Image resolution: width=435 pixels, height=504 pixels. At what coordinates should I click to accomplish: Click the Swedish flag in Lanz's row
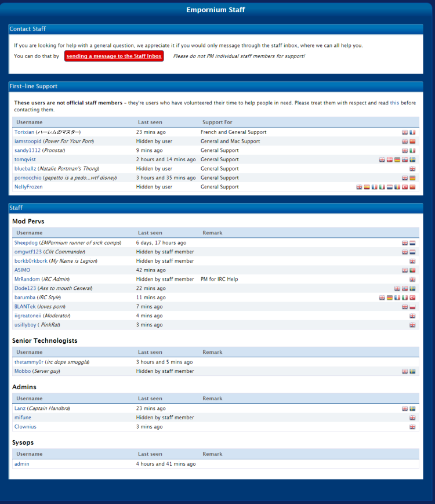point(412,408)
